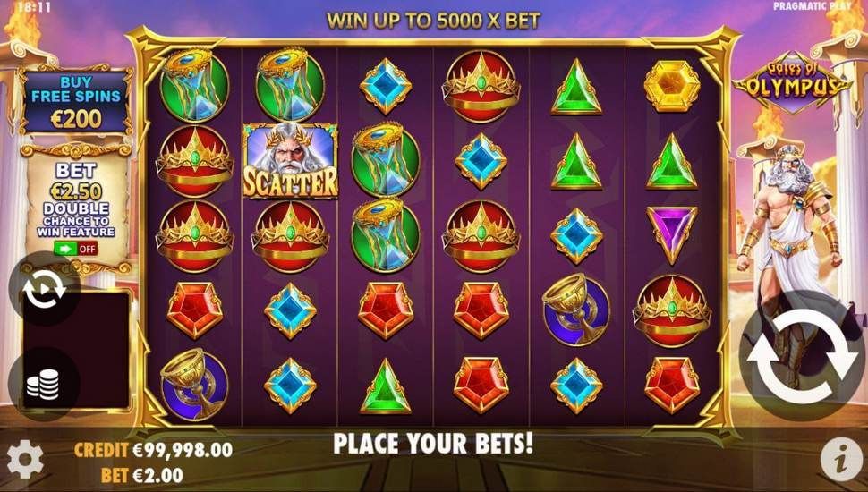This screenshot has width=868, height=492.
Task: Open the coin stack bet menu
Action: (x=43, y=384)
